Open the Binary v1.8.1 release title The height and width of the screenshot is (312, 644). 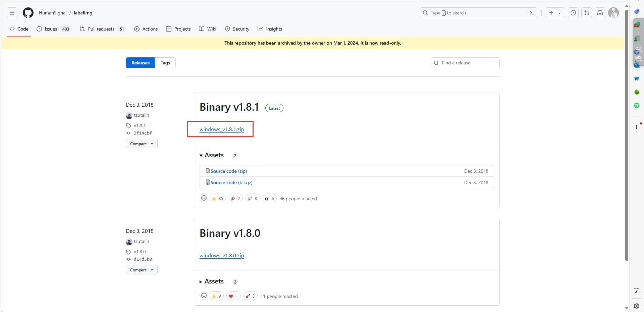point(229,107)
